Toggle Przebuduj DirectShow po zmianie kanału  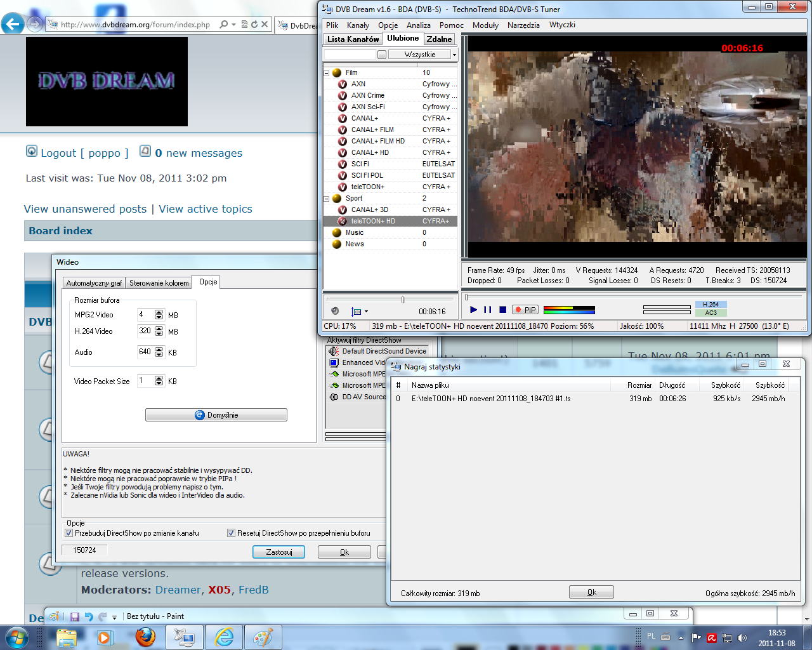(x=69, y=533)
